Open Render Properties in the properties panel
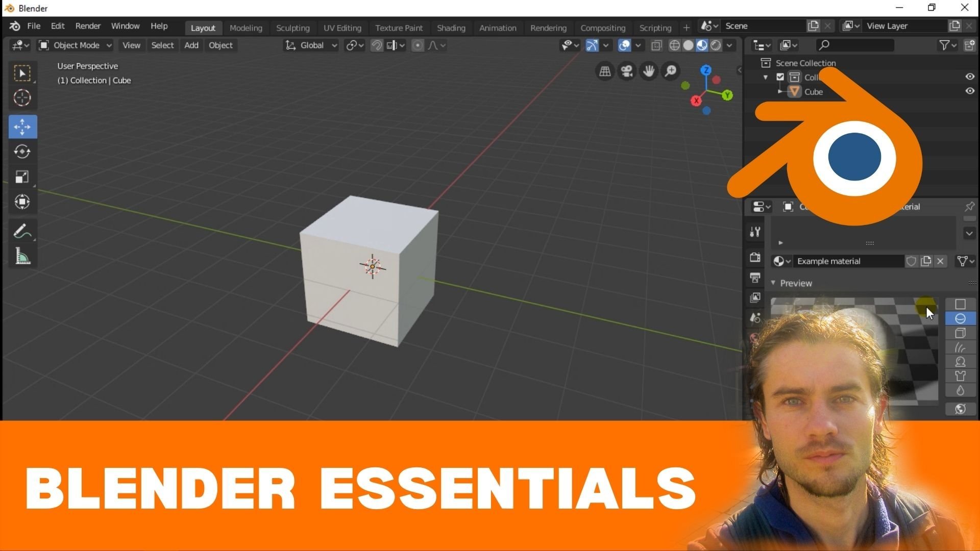This screenshot has width=980, height=551. pos(755,258)
